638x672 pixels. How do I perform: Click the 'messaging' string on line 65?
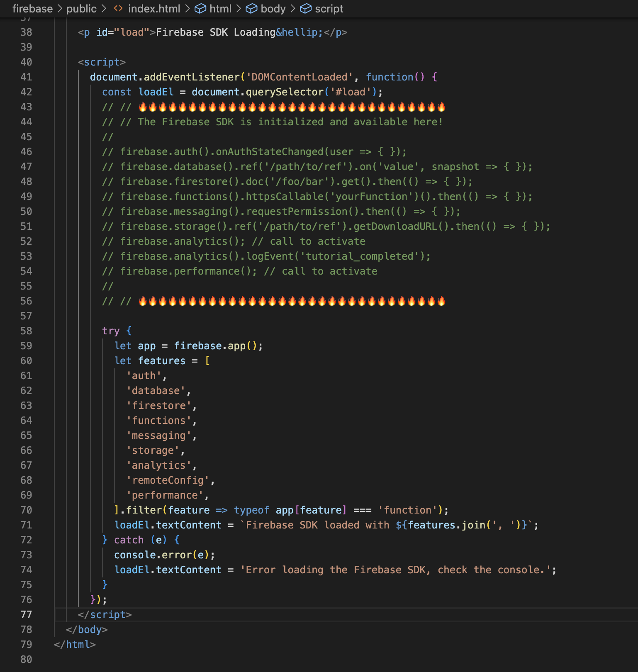click(159, 436)
